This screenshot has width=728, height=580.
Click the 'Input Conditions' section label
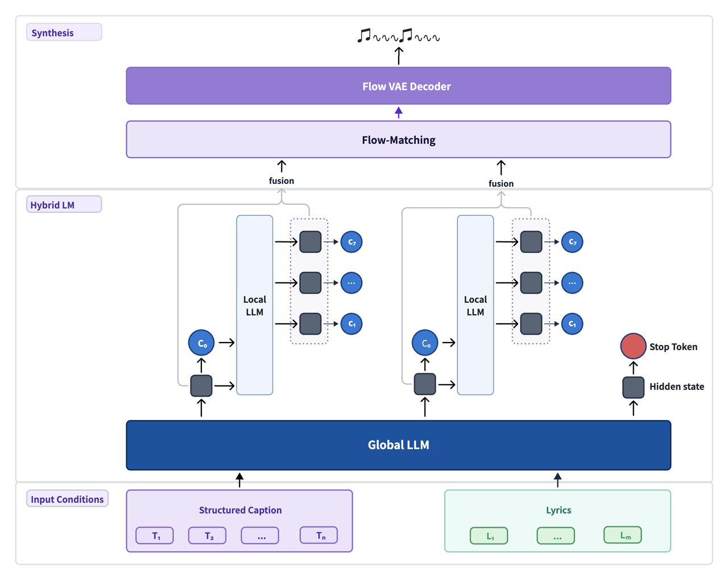67,499
